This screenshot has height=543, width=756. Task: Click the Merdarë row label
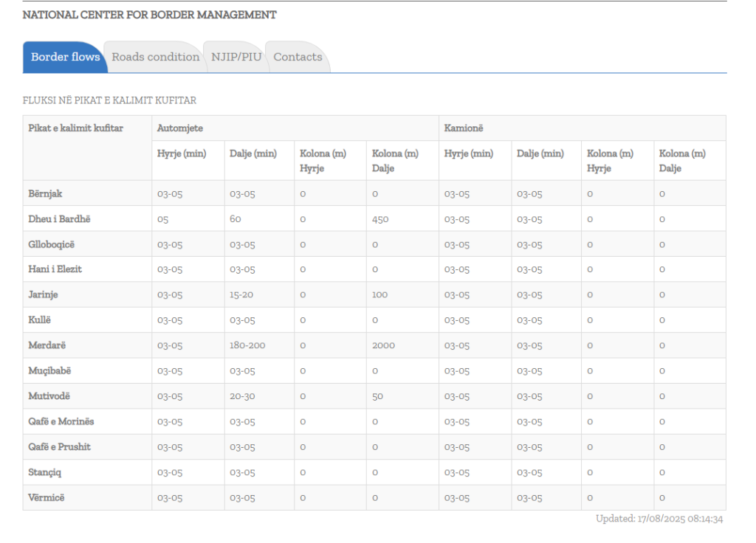47,345
